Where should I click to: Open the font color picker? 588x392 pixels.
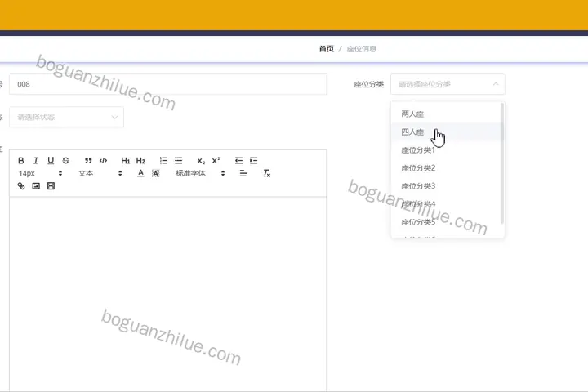pyautogui.click(x=140, y=173)
